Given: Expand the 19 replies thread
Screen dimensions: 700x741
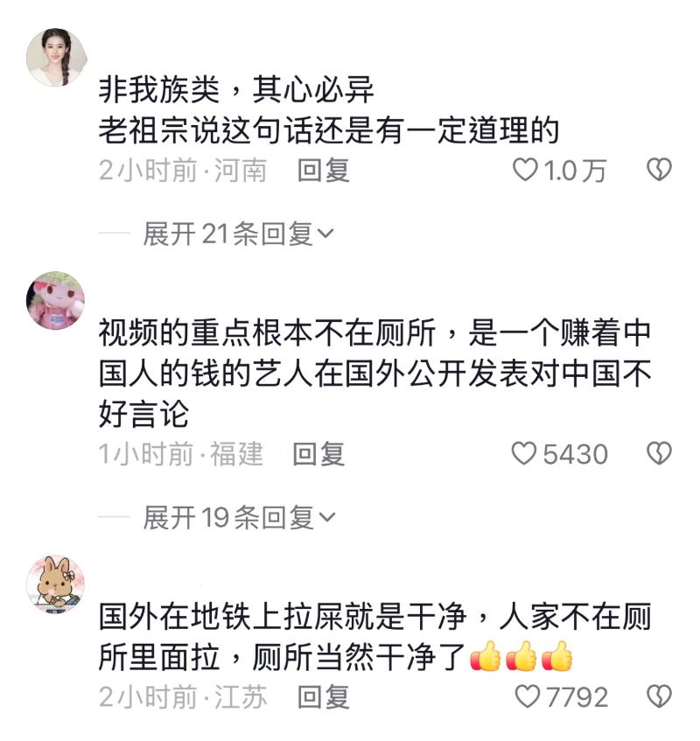Looking at the screenshot, I should coord(239,517).
